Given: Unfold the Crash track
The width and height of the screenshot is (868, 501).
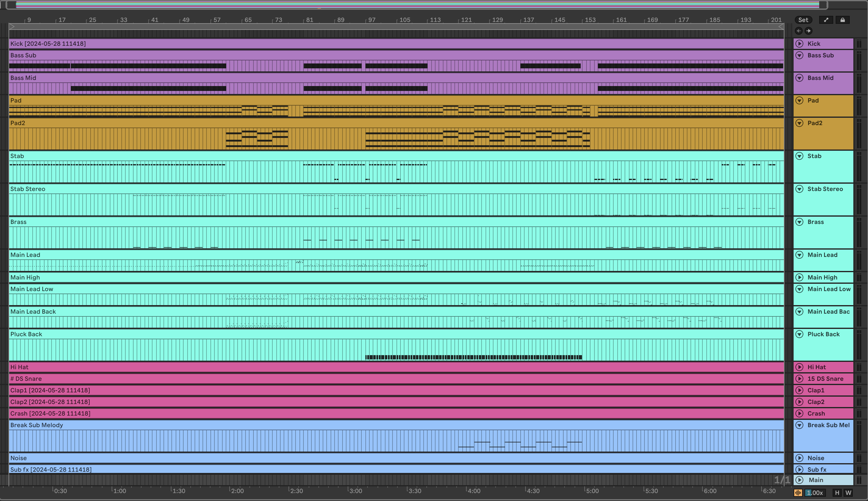Looking at the screenshot, I should 800,413.
